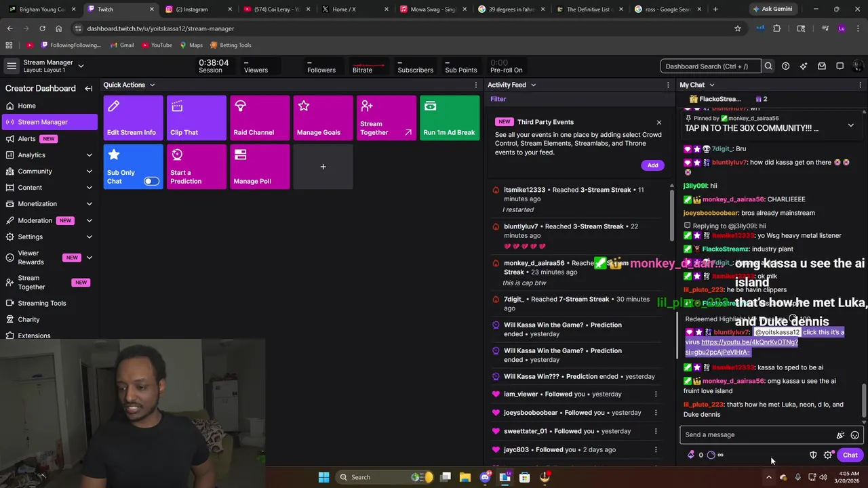This screenshot has height=488, width=868.
Task: Close the Third Party Events notice
Action: [658, 123]
